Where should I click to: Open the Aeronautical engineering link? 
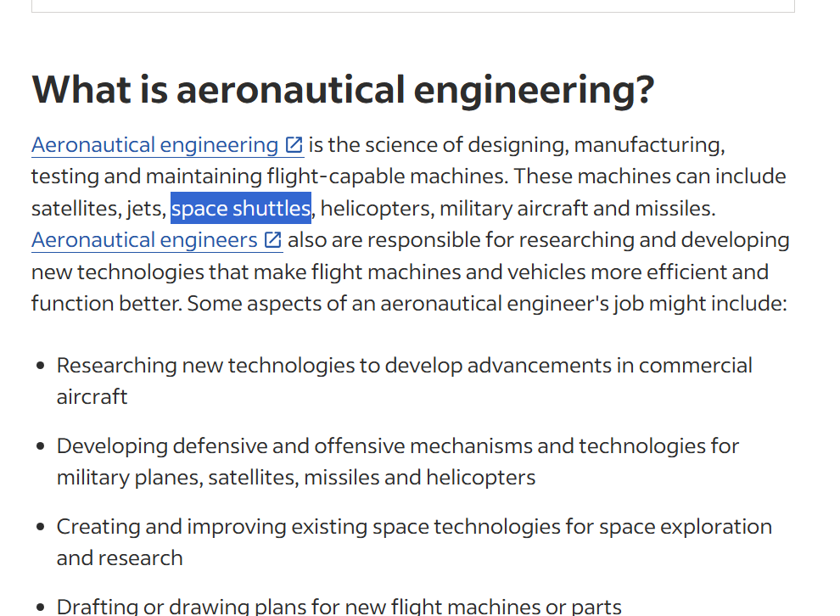click(168, 145)
